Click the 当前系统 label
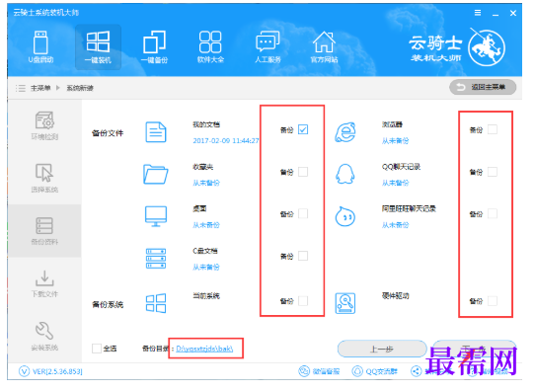The image size is (536, 392). (206, 296)
